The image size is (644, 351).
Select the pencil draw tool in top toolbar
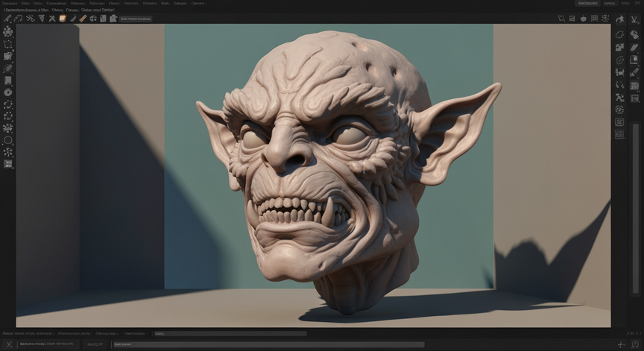[x=7, y=19]
